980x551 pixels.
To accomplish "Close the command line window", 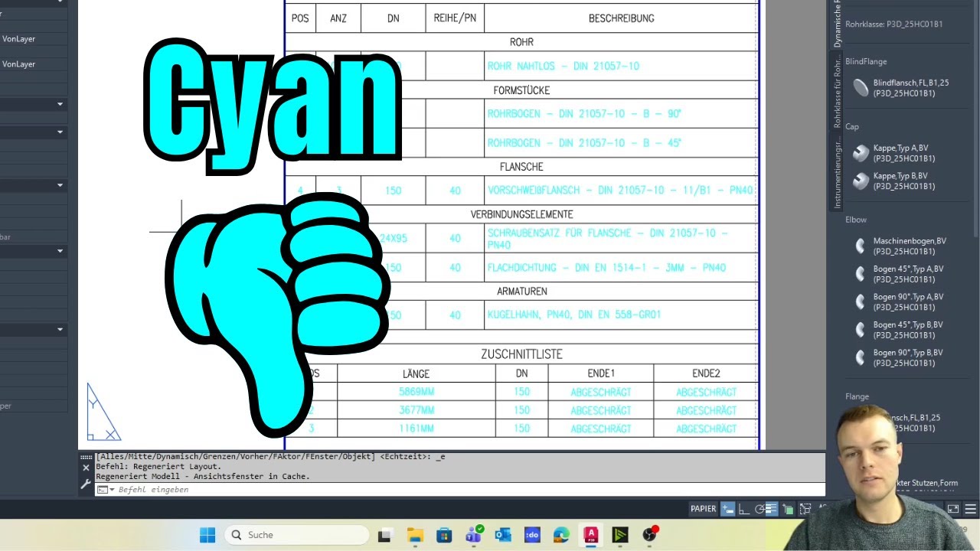I will coord(86,467).
